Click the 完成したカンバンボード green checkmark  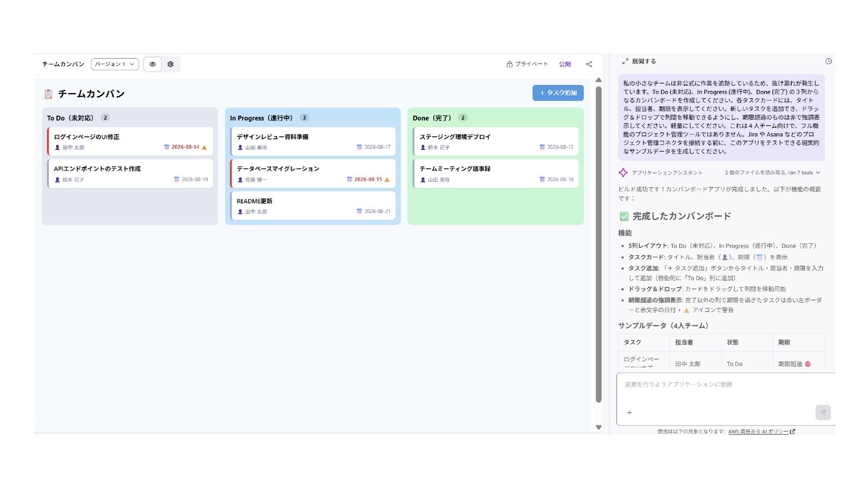tap(624, 216)
